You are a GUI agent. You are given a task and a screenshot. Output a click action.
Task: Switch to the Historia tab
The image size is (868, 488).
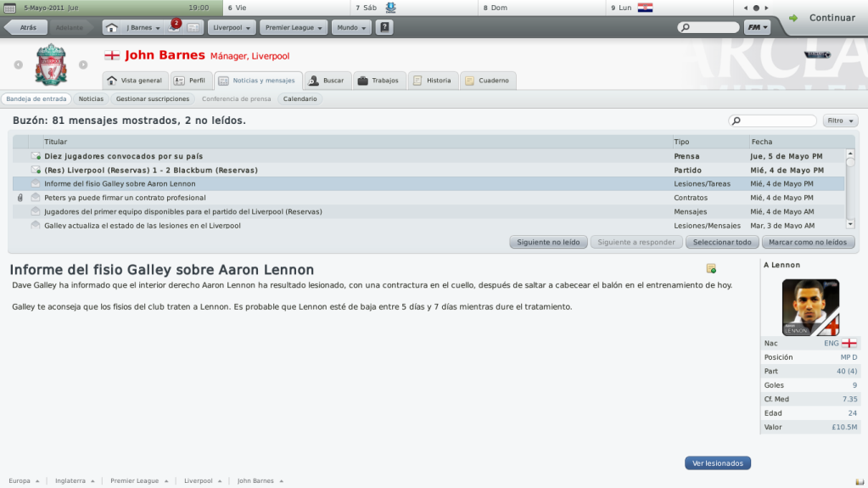(x=433, y=81)
